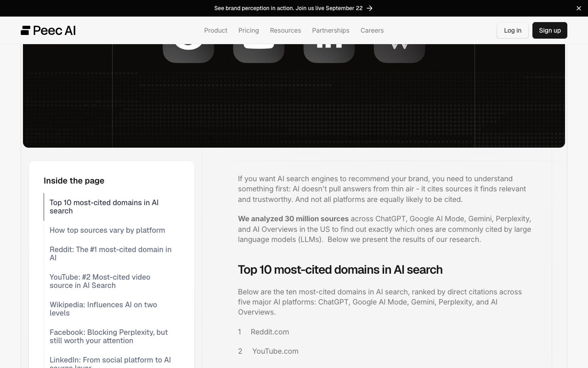Click the 'We analyzed 30 million sources' text
The width and height of the screenshot is (588, 368).
(x=293, y=218)
